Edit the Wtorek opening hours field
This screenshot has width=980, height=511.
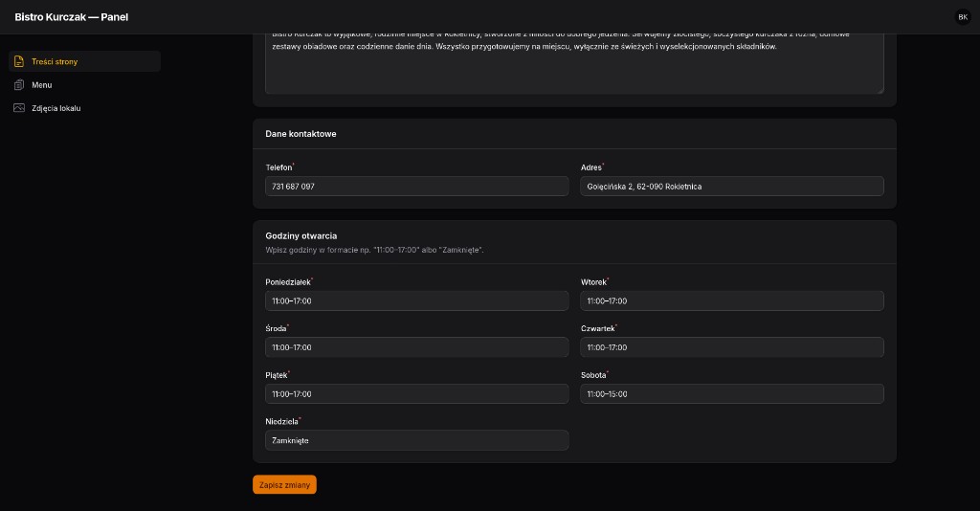(x=732, y=300)
